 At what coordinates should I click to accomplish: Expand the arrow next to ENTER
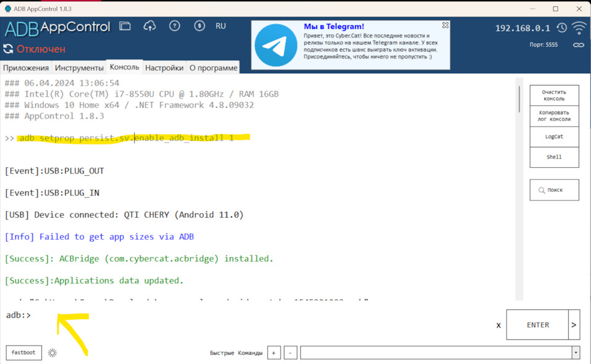(574, 325)
